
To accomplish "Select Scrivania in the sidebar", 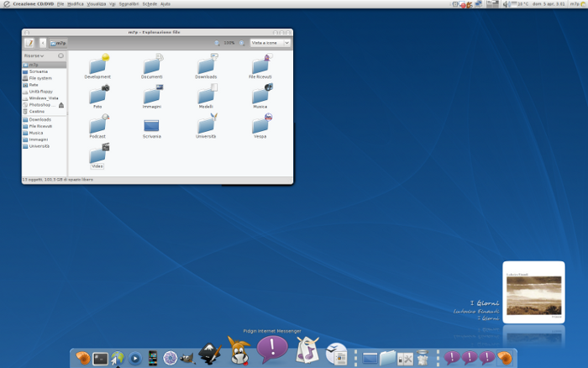I will tap(45, 71).
